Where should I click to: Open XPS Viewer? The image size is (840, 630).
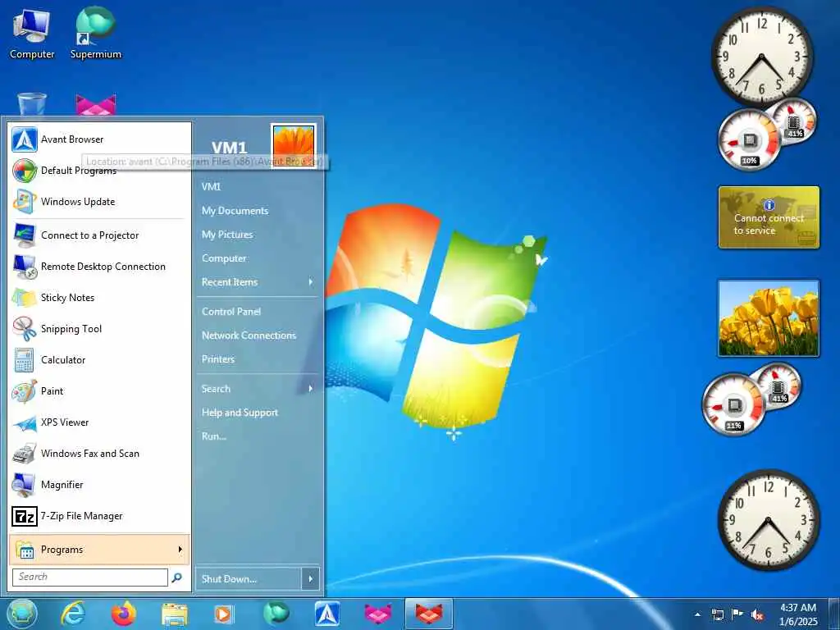point(99,422)
